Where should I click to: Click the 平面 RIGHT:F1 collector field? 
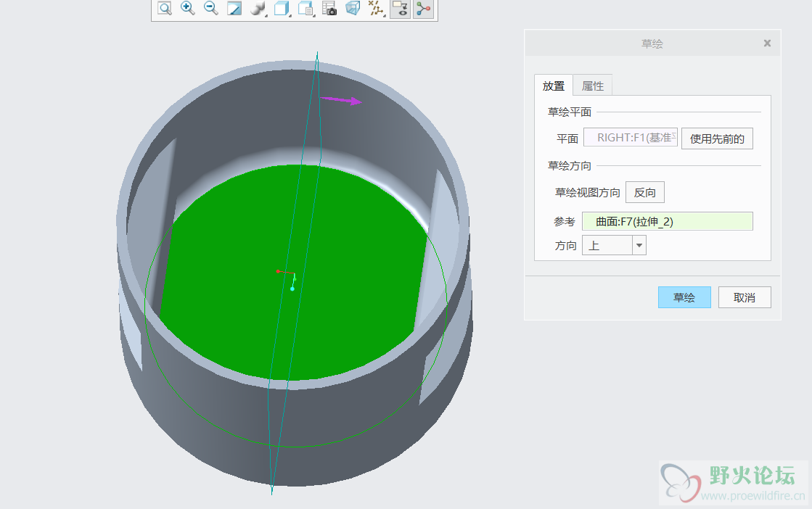click(x=631, y=138)
